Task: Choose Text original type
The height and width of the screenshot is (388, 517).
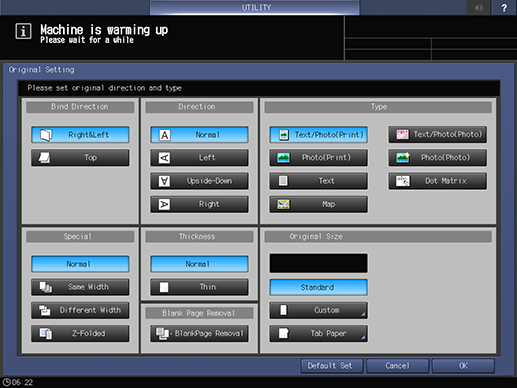Action: tap(318, 181)
